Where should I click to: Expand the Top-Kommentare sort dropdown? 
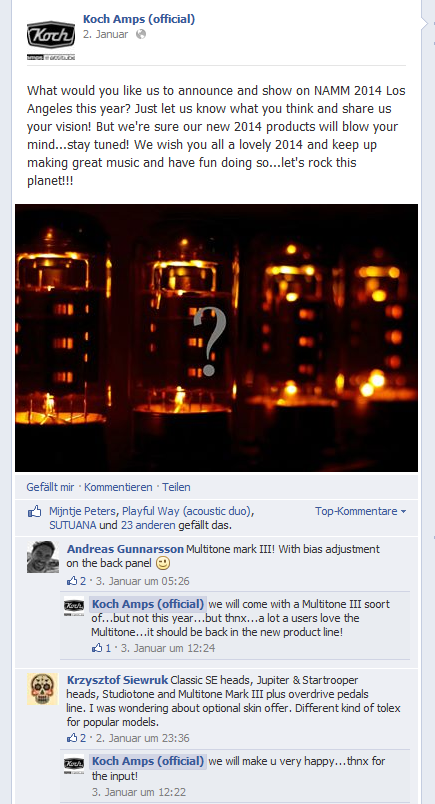[x=361, y=511]
